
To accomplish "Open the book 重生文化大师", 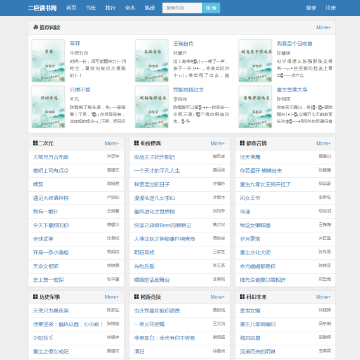I will coord(255,253).
